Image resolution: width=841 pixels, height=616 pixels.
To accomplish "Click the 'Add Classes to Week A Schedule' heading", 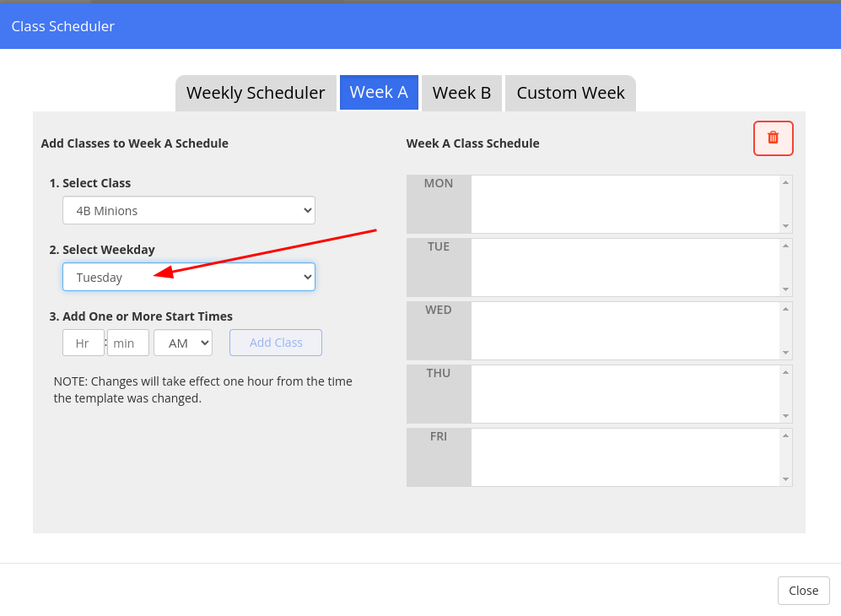I will pos(135,143).
